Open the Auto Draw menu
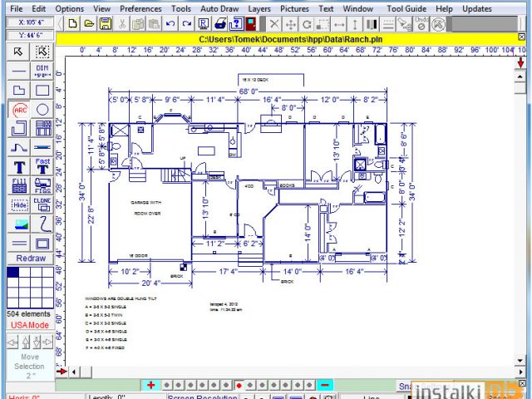This screenshot has height=399, width=532. 219,8
